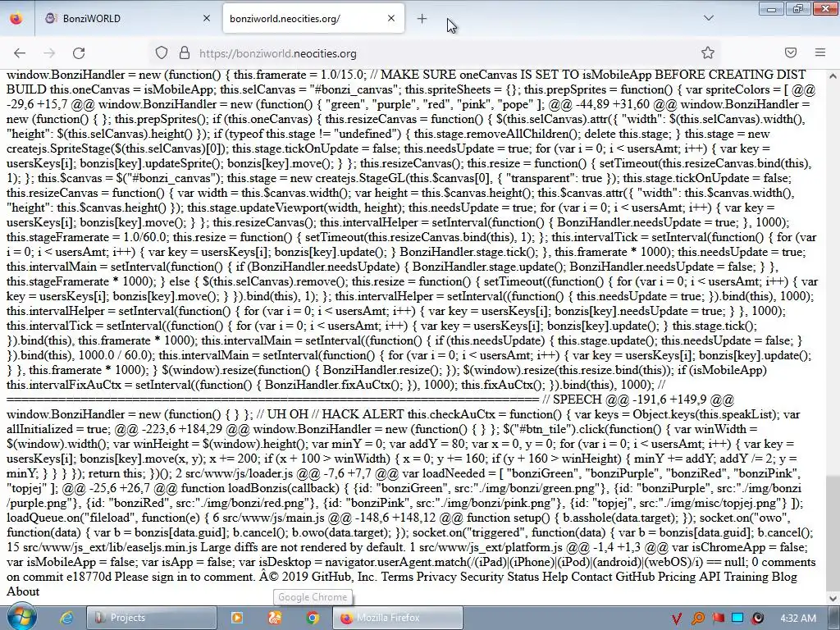The image size is (840, 630).
Task: Switch to Projects window in taskbar
Action: 152,618
